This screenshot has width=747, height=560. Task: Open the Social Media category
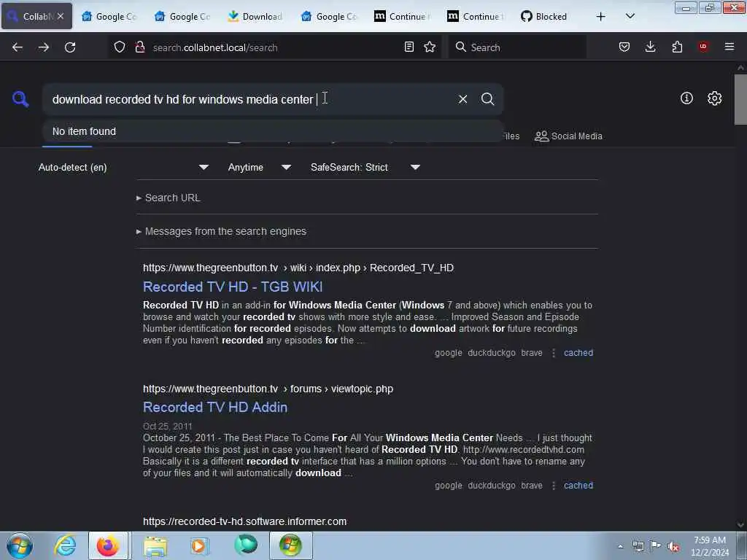569,136
